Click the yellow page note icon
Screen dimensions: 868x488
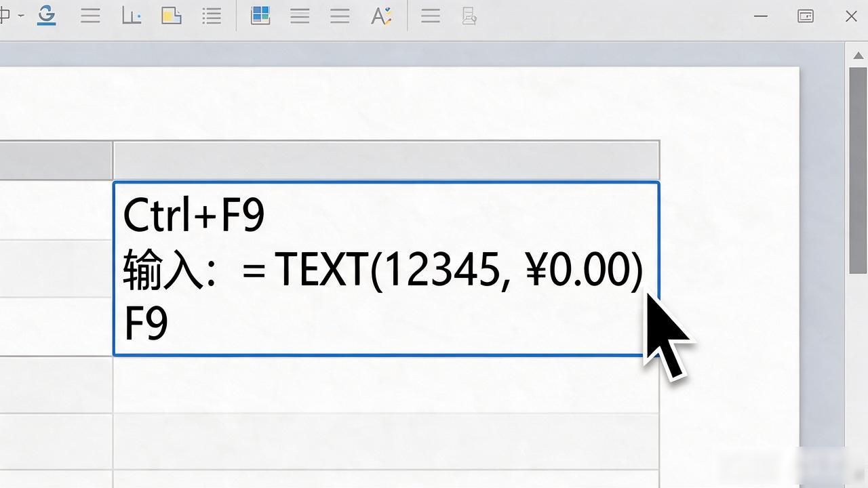pos(171,16)
